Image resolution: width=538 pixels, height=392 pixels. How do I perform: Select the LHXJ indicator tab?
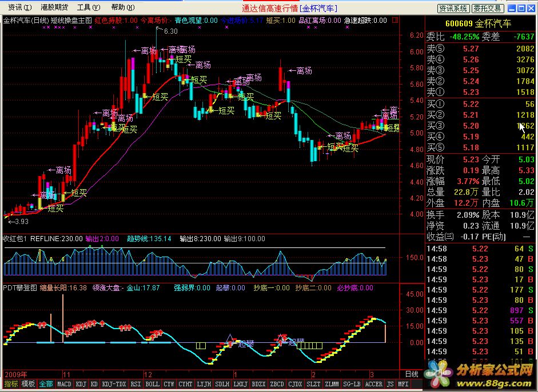pyautogui.click(x=240, y=384)
